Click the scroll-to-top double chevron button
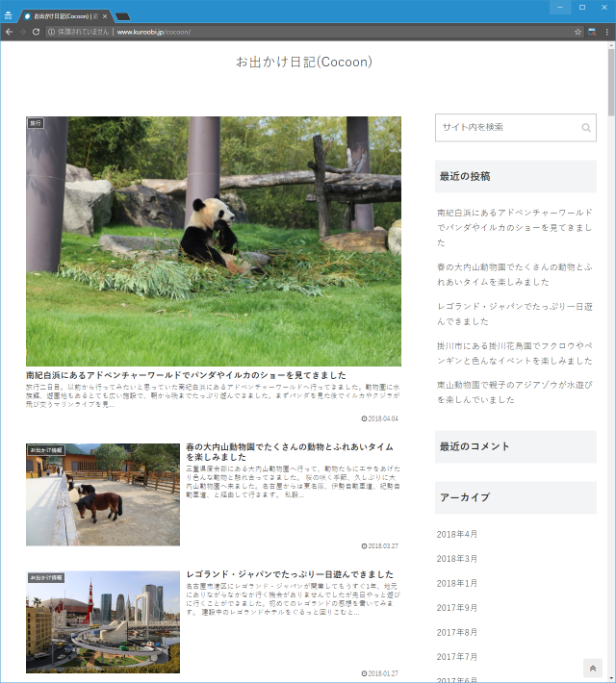616x683 pixels. 593,669
